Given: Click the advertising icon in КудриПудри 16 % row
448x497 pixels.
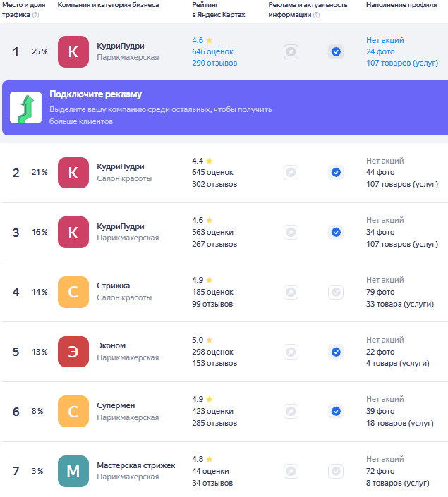Looking at the screenshot, I should pos(291,233).
